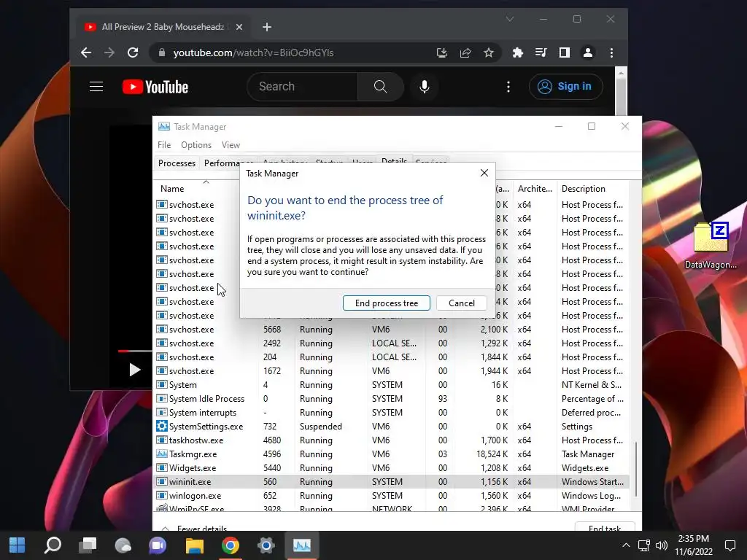Select the System interrupts row
The width and height of the screenshot is (747, 560).
(x=391, y=413)
